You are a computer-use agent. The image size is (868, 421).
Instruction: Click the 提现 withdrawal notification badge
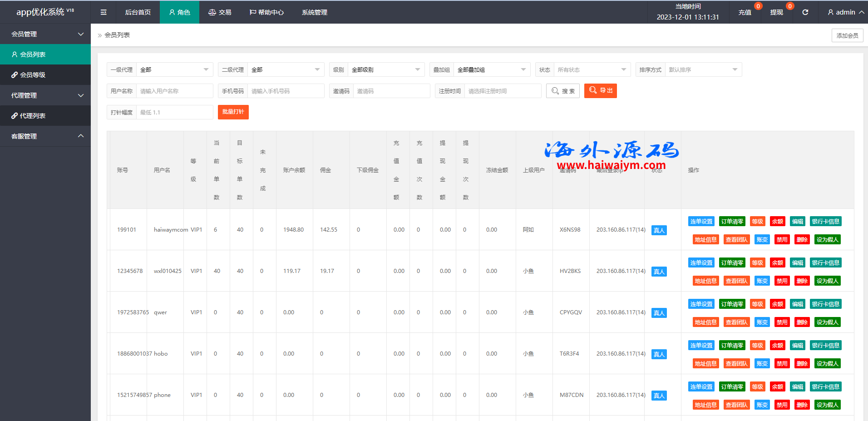789,6
